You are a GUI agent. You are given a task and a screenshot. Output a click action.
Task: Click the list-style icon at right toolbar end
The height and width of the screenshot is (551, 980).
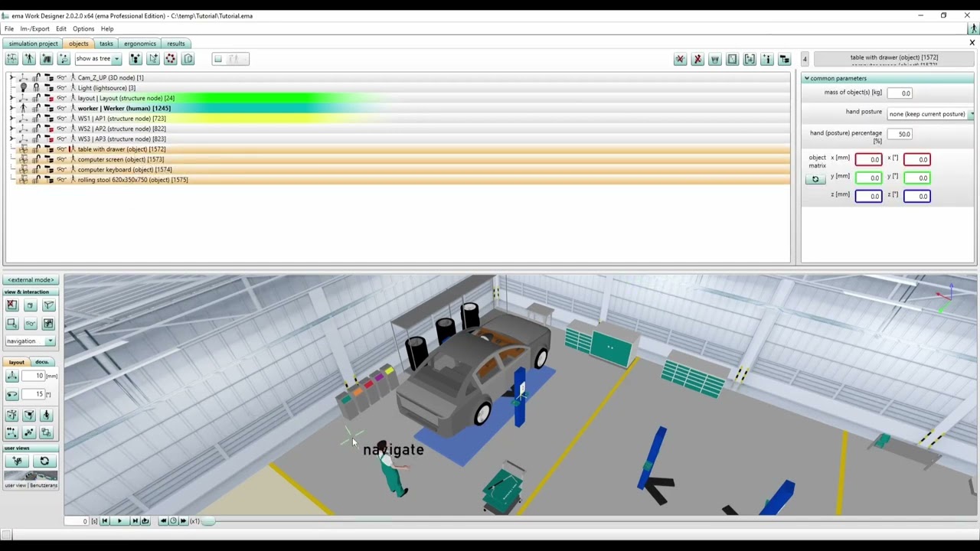(x=784, y=59)
